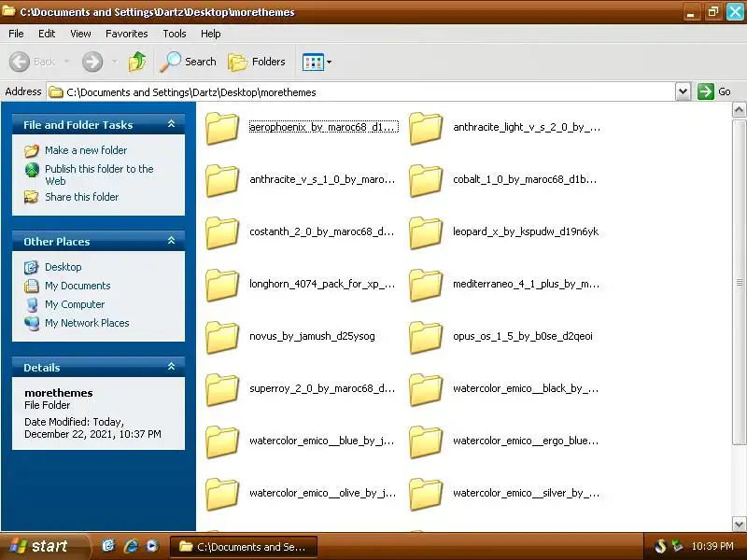Launch Internet Explorer from quick launch
Viewport: 747px width, 560px height.
[x=131, y=546]
